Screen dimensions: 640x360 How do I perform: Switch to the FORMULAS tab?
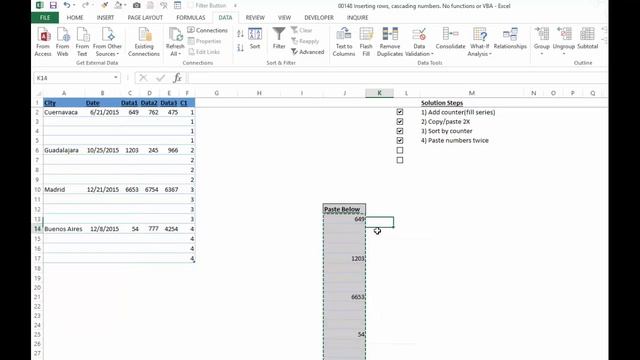tap(191, 18)
